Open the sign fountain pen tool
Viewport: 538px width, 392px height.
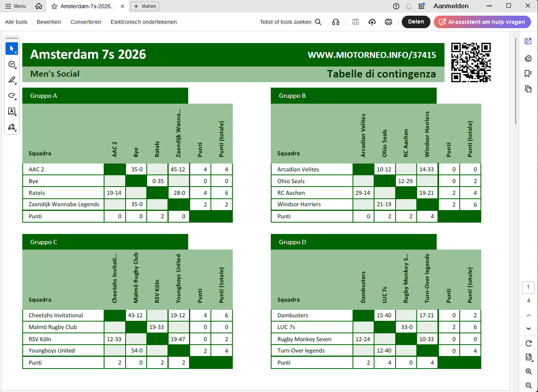(x=12, y=127)
